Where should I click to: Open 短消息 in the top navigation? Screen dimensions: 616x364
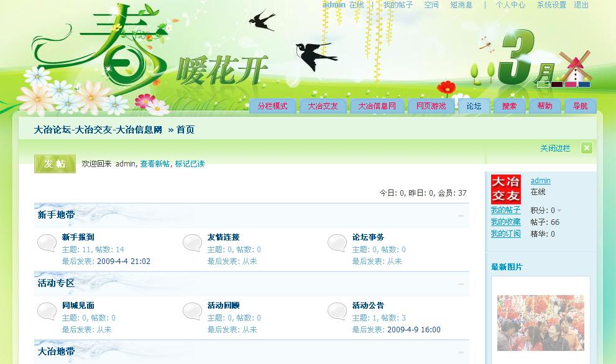461,5
